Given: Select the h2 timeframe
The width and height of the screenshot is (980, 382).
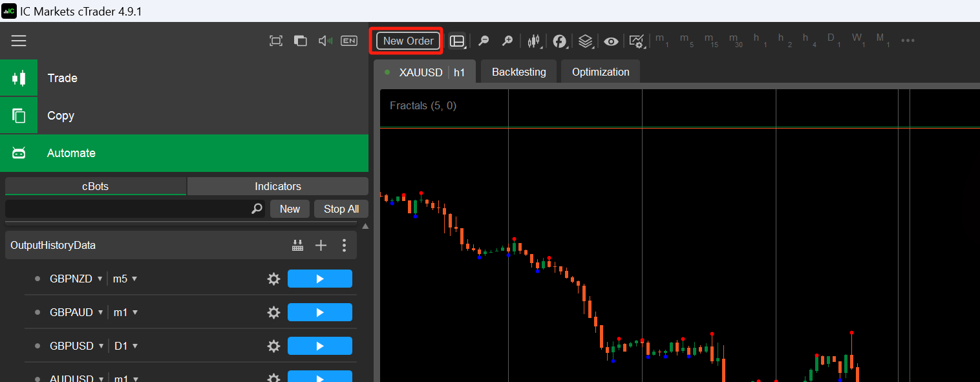Looking at the screenshot, I should coord(785,40).
